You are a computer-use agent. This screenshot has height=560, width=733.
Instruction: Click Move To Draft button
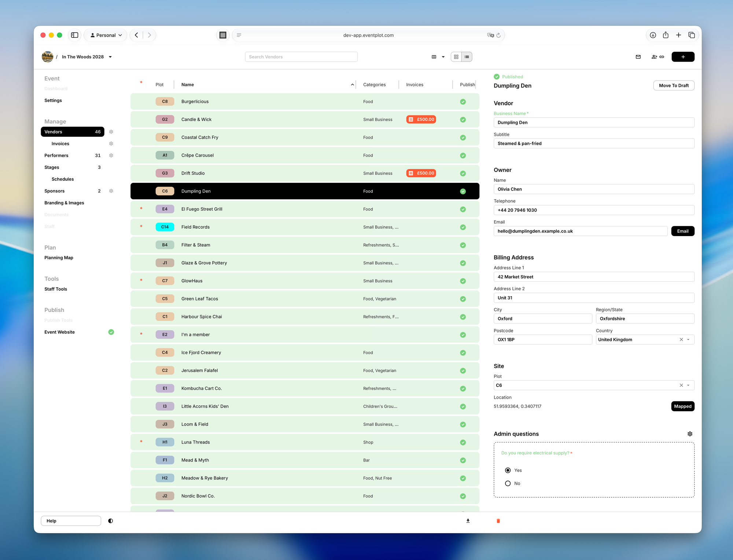coord(674,85)
